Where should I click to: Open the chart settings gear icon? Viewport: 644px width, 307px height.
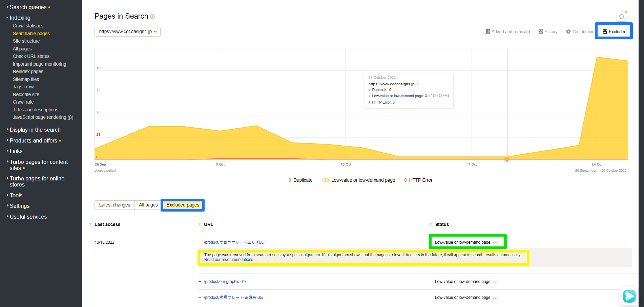621,16
